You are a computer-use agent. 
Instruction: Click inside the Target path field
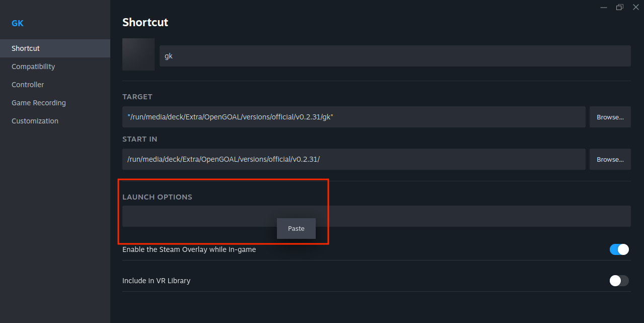point(353,117)
